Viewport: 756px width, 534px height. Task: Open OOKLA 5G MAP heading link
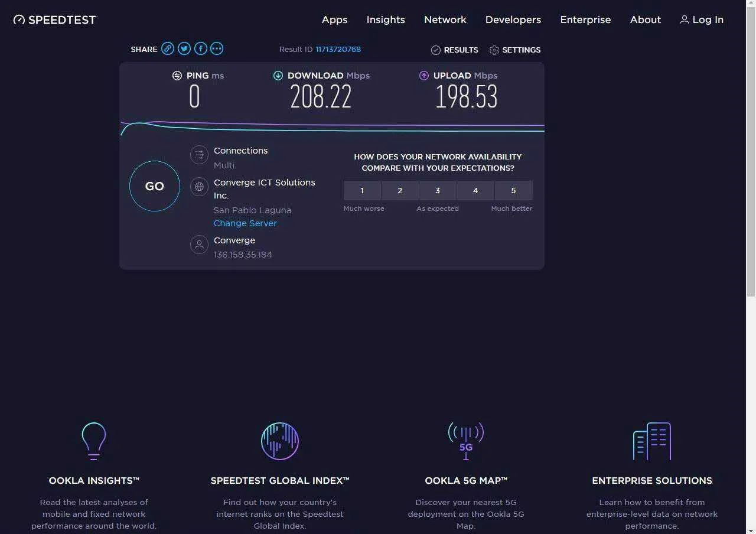coord(466,481)
